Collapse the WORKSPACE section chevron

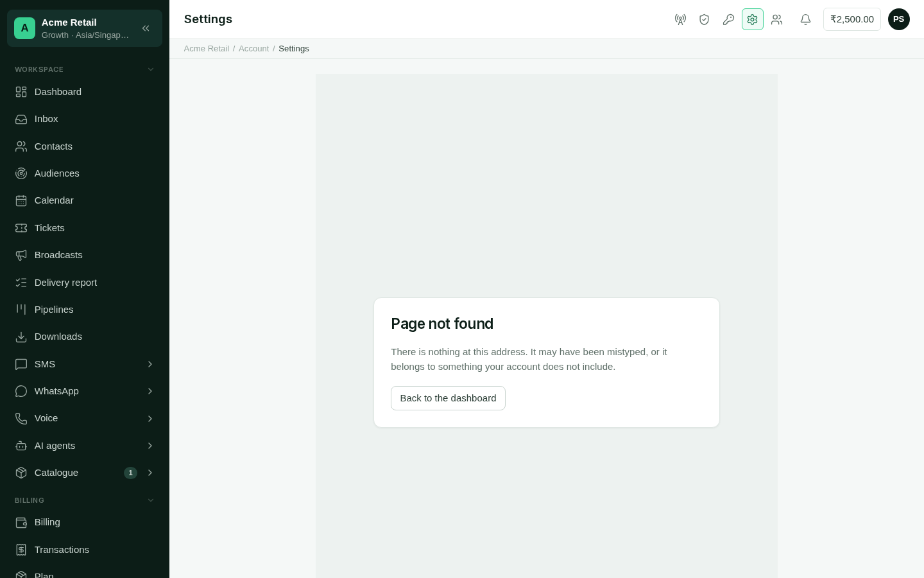[151, 69]
